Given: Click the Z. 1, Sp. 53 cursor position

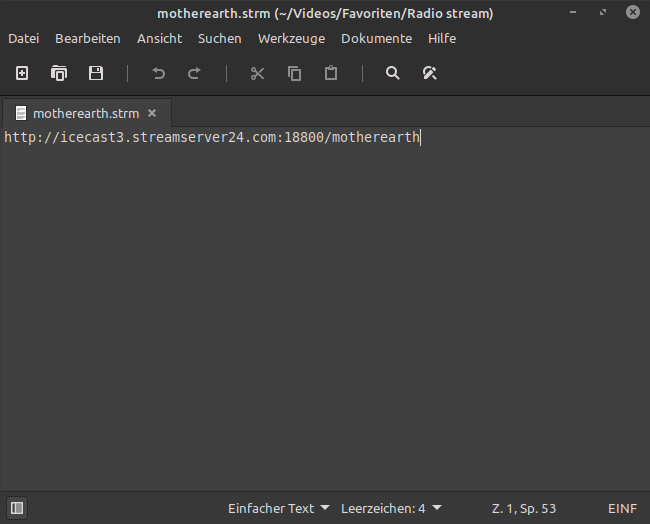Looking at the screenshot, I should (x=524, y=508).
